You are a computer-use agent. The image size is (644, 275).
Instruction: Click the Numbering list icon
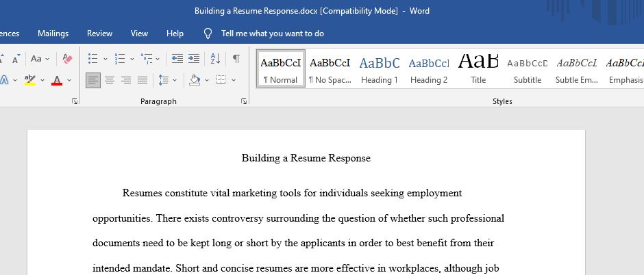click(119, 59)
